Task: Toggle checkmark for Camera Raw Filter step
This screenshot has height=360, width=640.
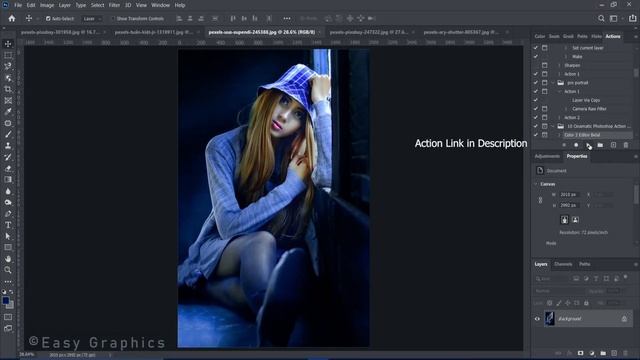Action: point(536,109)
